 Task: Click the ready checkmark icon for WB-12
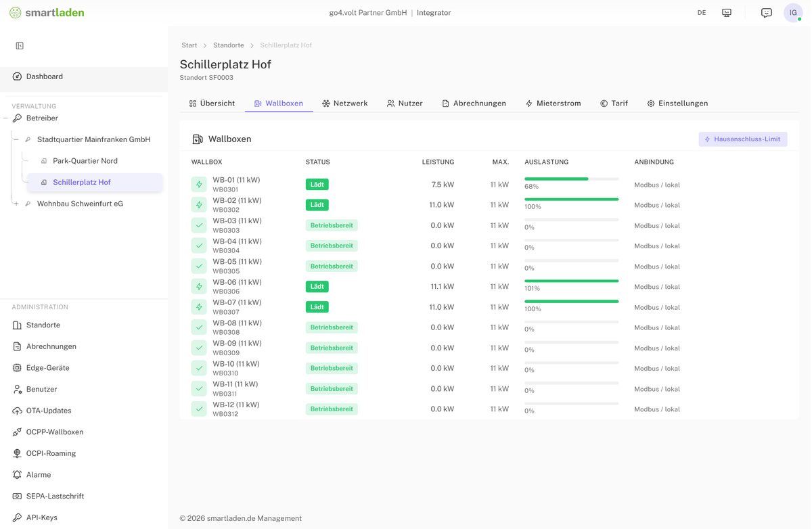pos(199,409)
